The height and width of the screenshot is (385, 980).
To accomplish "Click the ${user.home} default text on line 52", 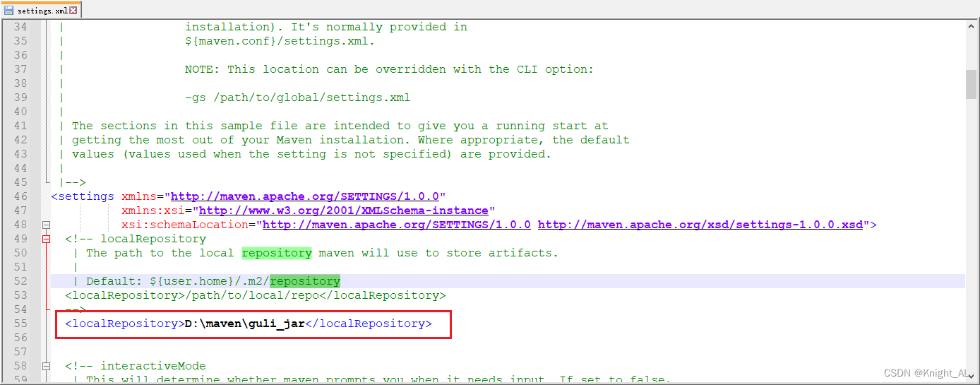I will coord(189,281).
